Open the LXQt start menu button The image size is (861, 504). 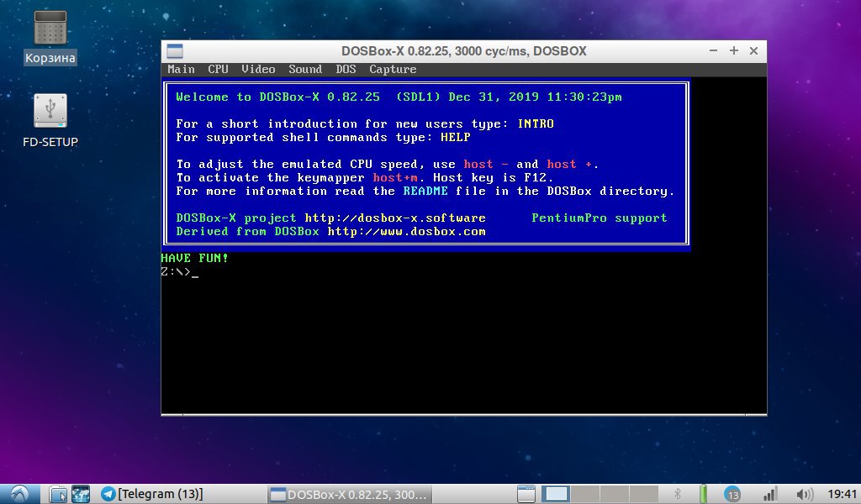click(x=20, y=494)
